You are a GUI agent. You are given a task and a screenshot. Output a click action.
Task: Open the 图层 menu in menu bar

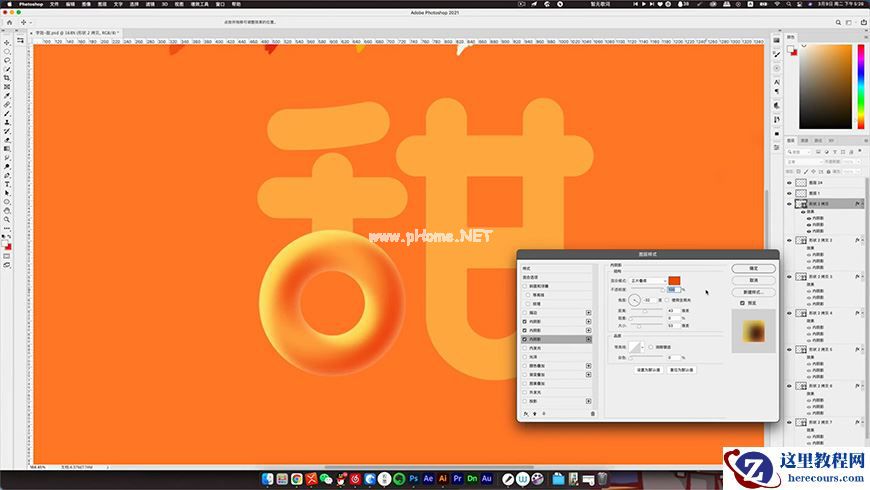[102, 4]
